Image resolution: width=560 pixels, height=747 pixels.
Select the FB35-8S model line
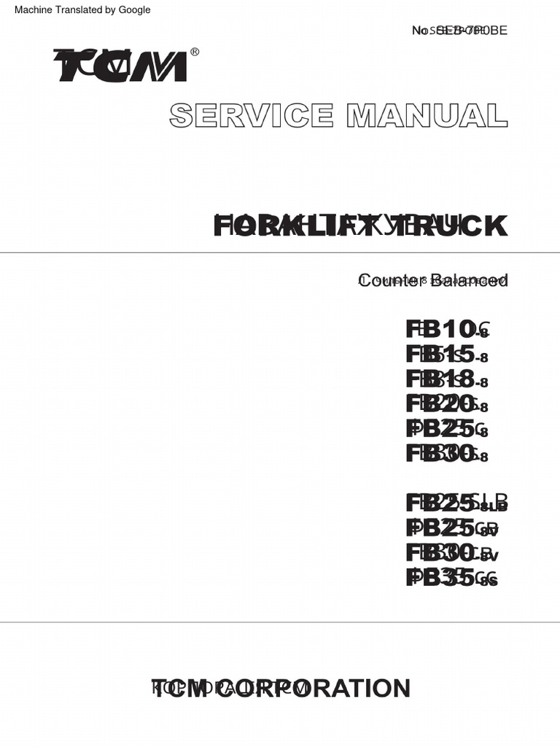pyautogui.click(x=452, y=577)
